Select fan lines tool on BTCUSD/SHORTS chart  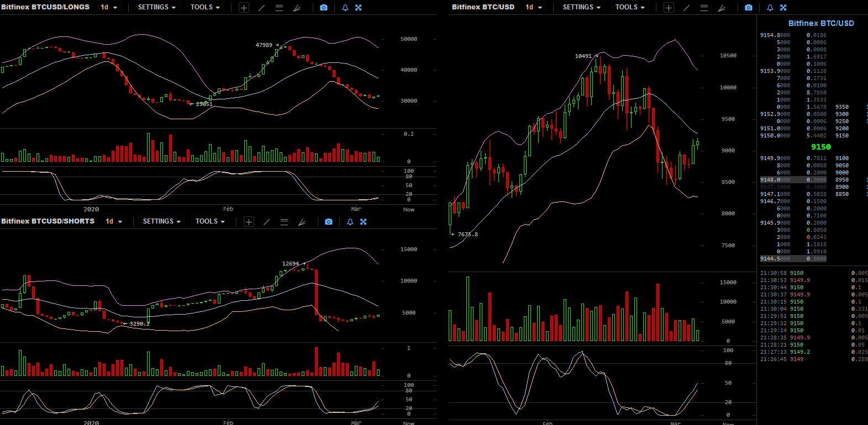pyautogui.click(x=302, y=222)
